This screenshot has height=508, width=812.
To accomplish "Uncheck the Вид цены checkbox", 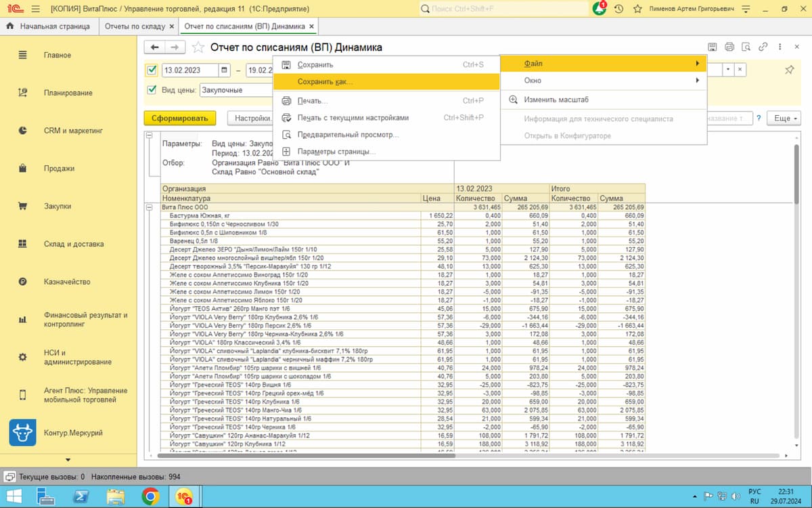I will coord(152,89).
